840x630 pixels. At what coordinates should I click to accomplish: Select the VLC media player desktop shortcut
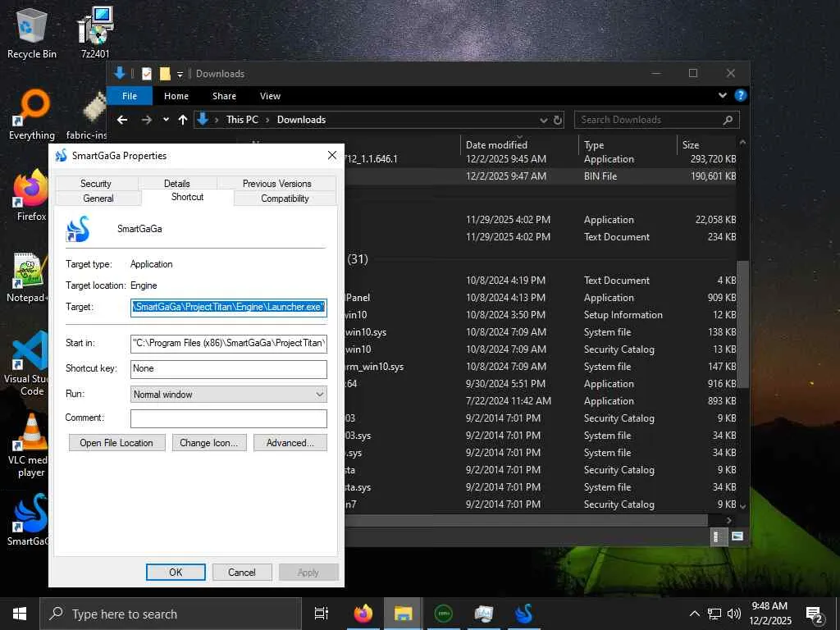[30, 445]
